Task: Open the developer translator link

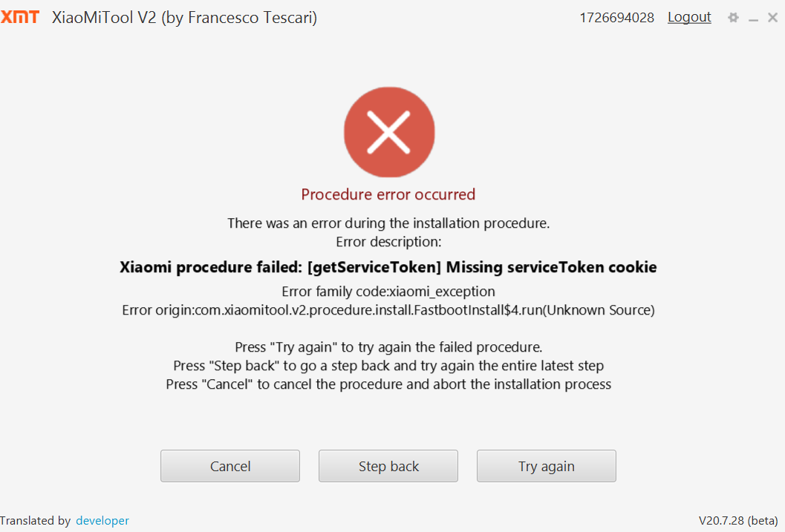Action: coord(102,521)
